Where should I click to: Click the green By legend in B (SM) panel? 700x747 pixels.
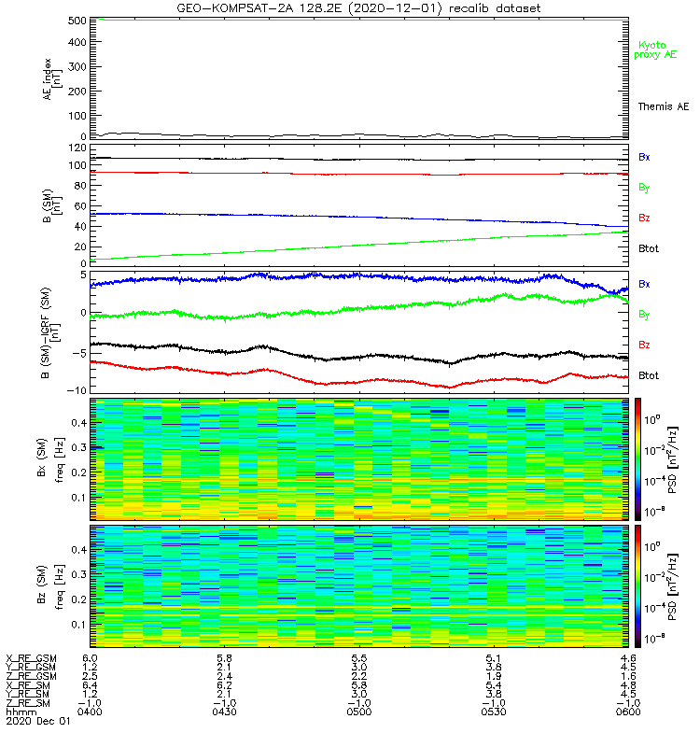(x=644, y=188)
